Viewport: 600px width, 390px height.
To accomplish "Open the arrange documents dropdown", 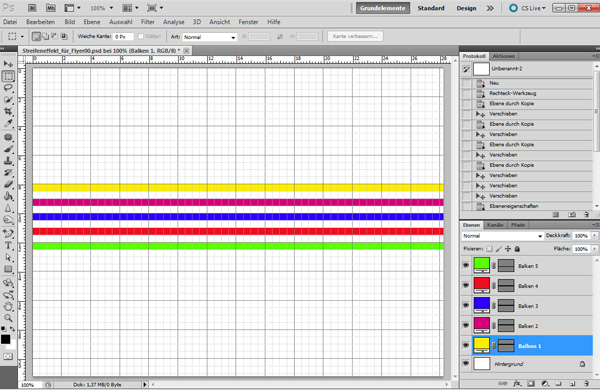I will pos(130,8).
